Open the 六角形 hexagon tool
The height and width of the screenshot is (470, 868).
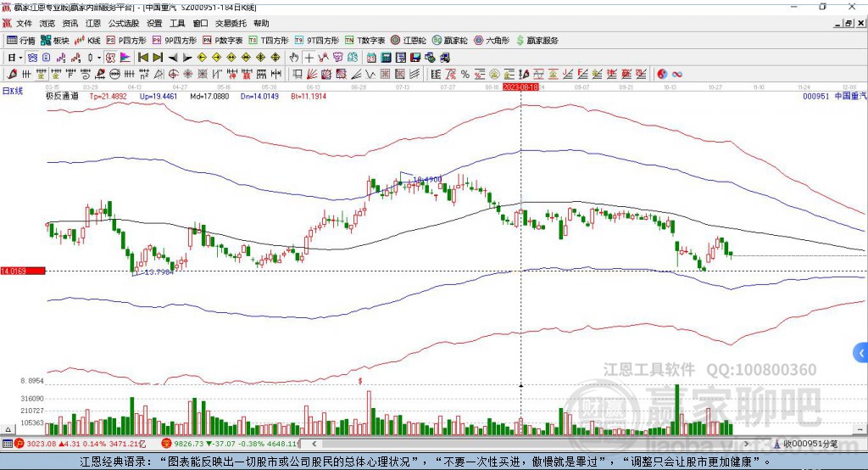click(x=492, y=41)
